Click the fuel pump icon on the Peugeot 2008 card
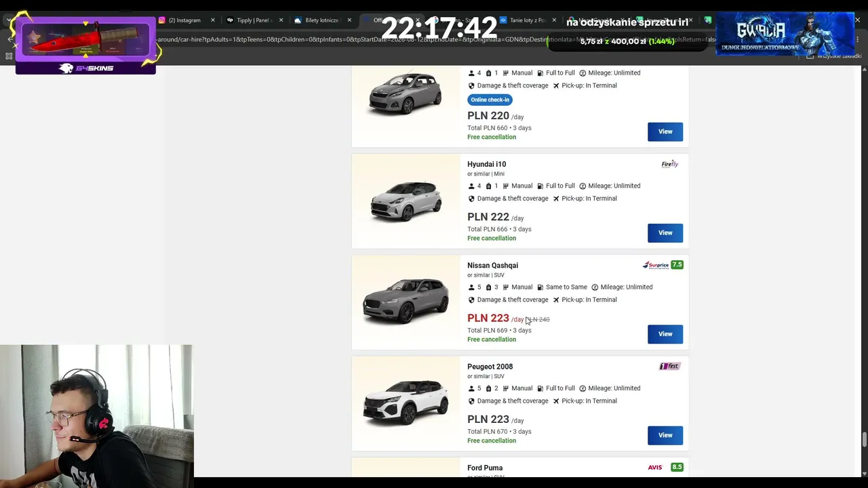Viewport: 868px width, 488px height. point(540,388)
